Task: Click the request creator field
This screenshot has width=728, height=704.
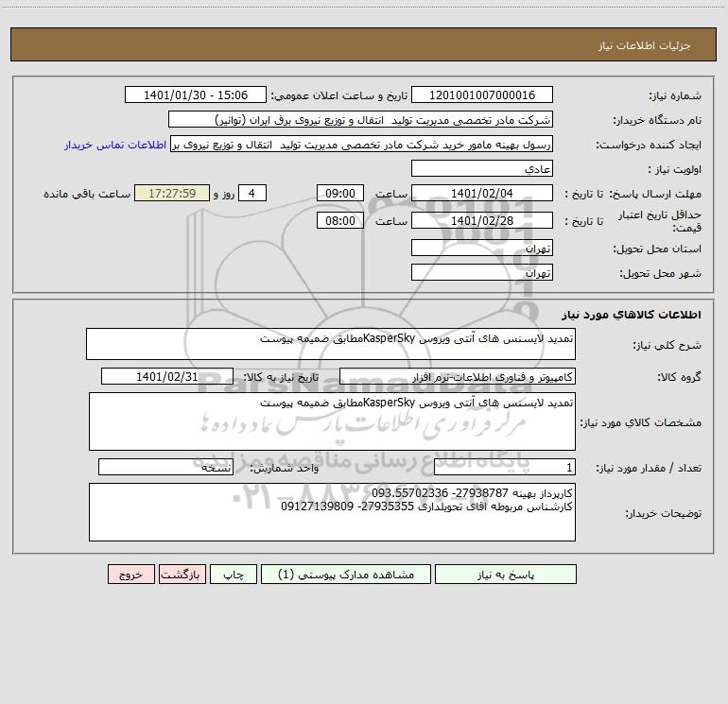Action: click(x=361, y=145)
